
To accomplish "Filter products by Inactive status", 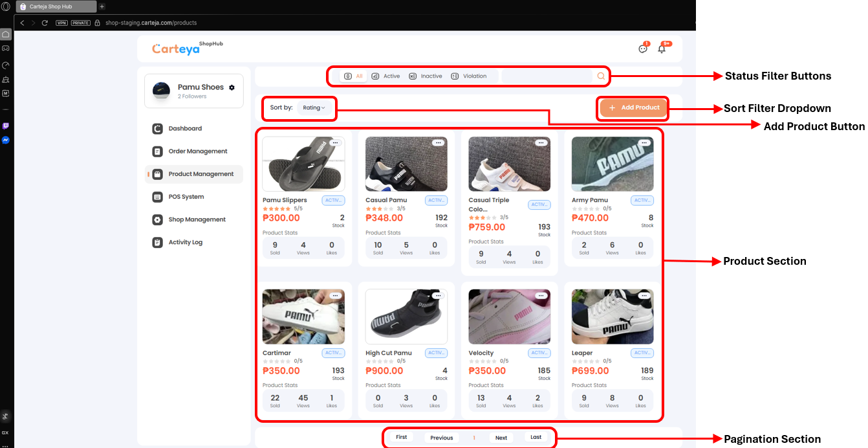I will (426, 76).
